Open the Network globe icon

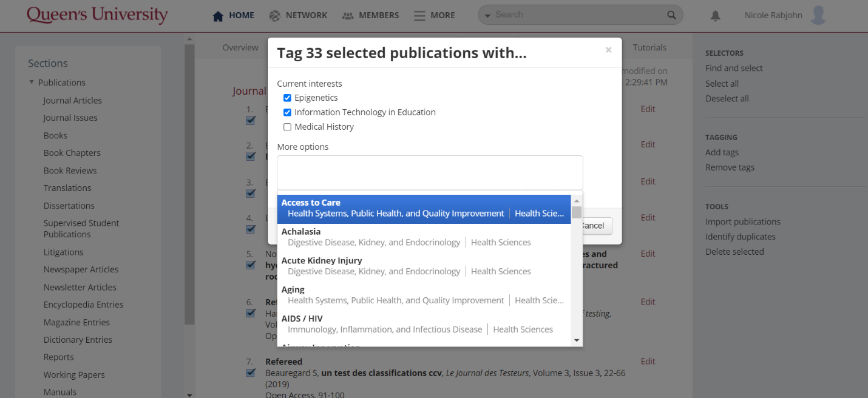click(x=275, y=16)
